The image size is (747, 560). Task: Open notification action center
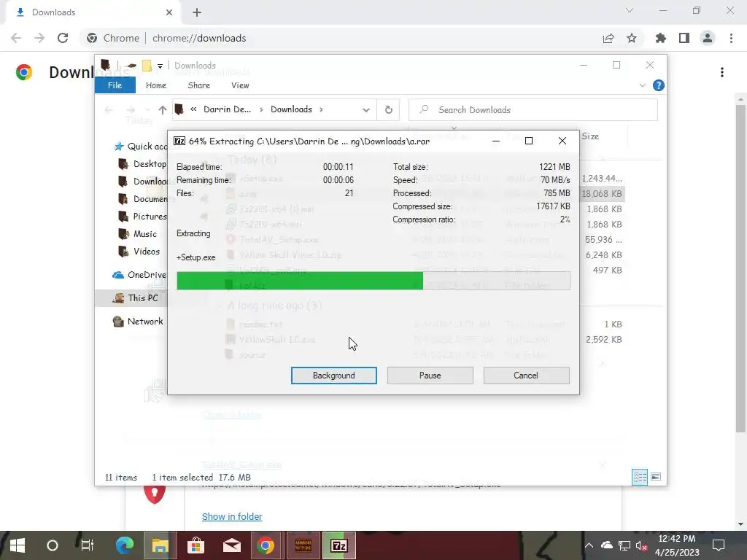(x=719, y=545)
